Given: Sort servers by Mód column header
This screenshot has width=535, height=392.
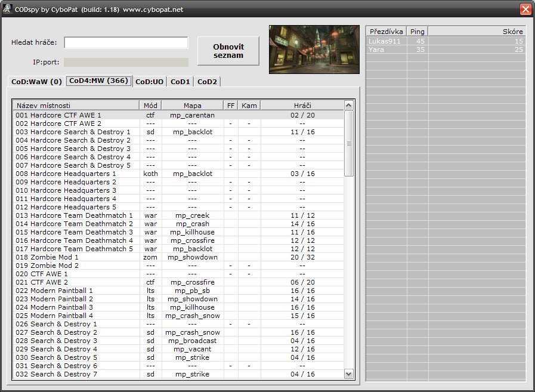Looking at the screenshot, I should point(150,106).
